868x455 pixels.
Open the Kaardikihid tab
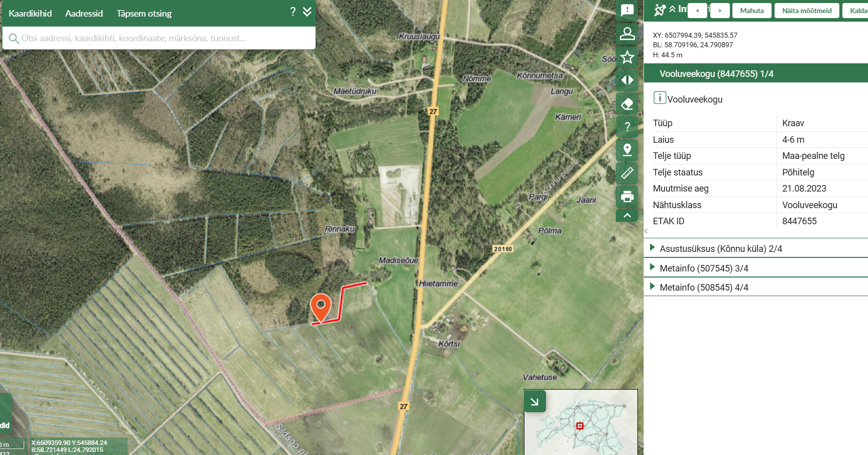pyautogui.click(x=30, y=14)
